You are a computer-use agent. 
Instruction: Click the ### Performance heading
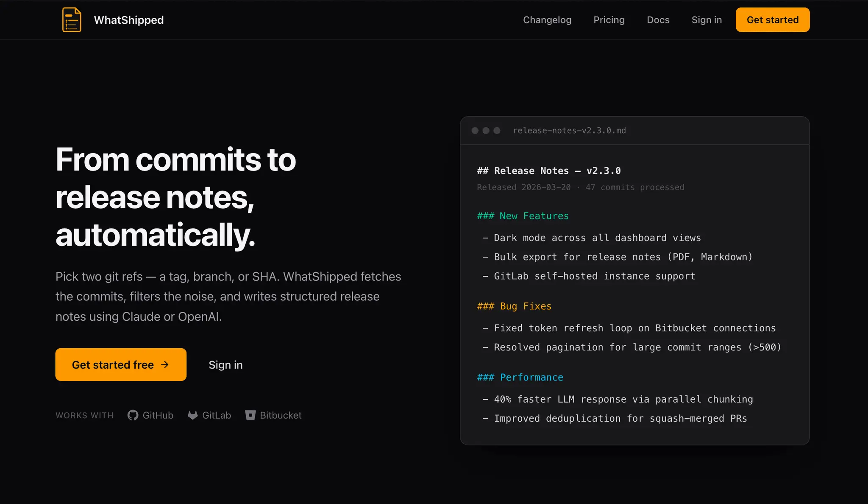(x=520, y=378)
